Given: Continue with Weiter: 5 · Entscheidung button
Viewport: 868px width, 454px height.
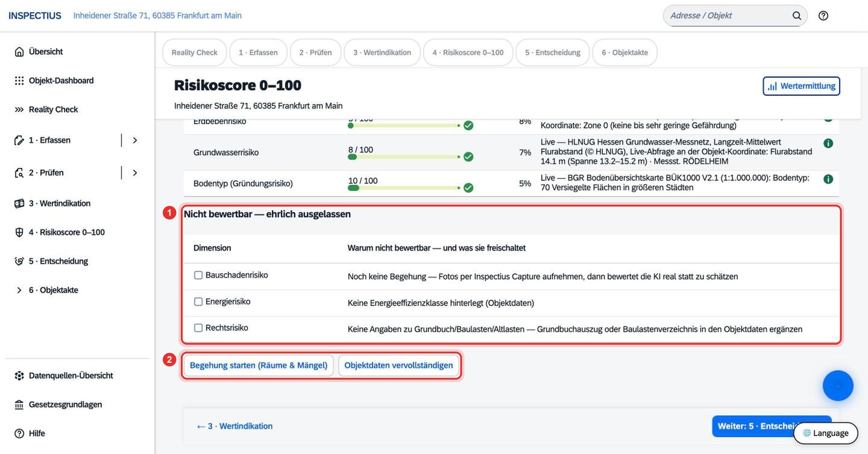Looking at the screenshot, I should 772,426.
